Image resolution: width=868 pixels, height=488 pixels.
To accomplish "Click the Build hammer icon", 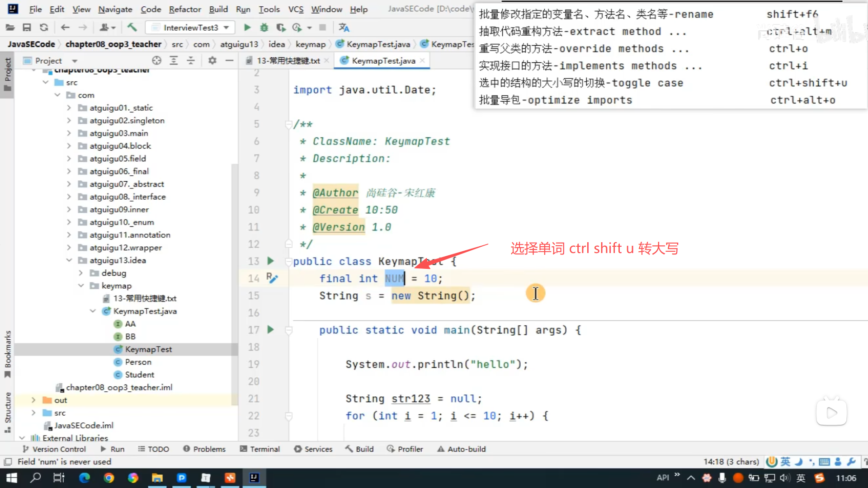I will 132,28.
